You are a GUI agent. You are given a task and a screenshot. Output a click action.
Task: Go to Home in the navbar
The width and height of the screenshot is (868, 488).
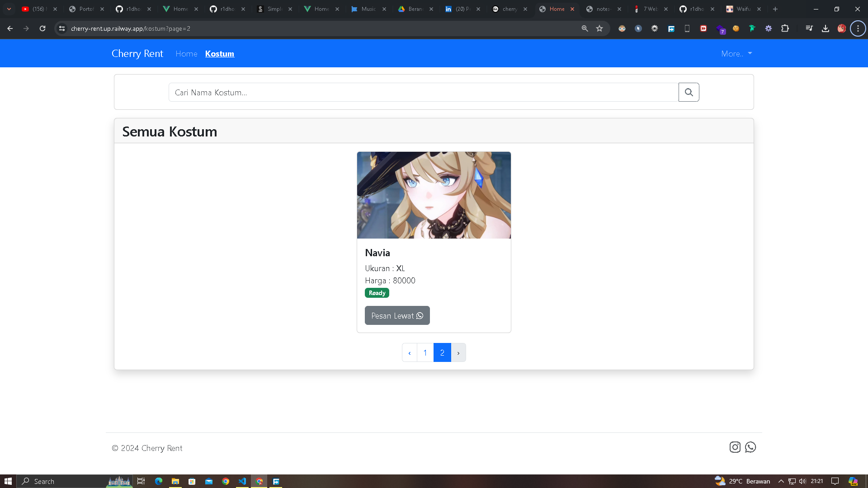coord(186,54)
